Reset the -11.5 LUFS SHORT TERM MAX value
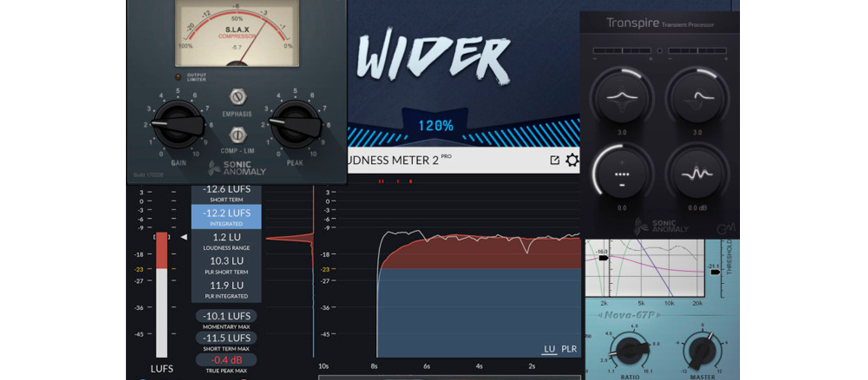Screen dimensions: 868x380 pos(226,338)
